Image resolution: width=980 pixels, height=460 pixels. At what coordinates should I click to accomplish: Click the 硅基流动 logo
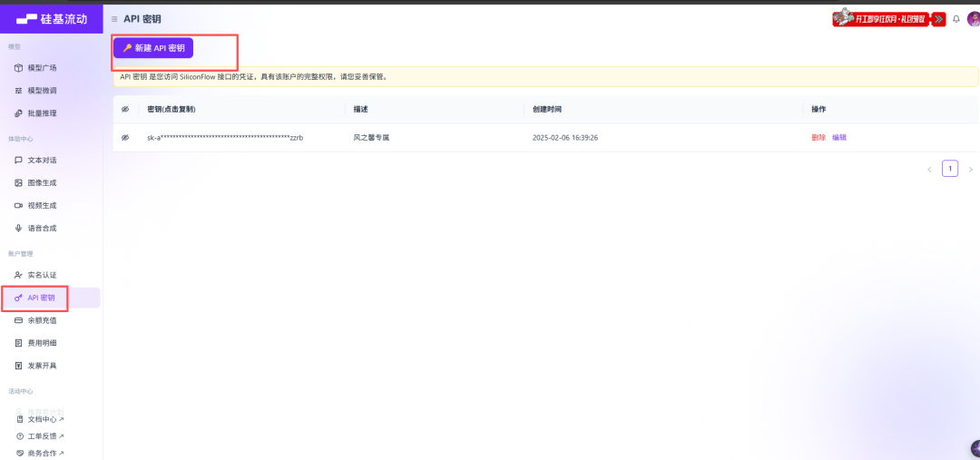(x=51, y=19)
